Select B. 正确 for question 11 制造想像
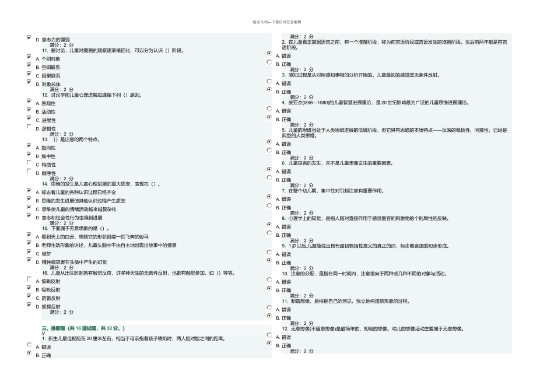The width and height of the screenshot is (554, 392). pos(269,316)
